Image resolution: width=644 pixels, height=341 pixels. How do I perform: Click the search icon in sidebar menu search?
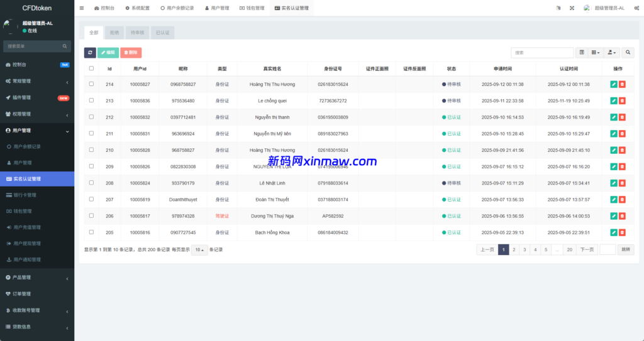point(65,46)
